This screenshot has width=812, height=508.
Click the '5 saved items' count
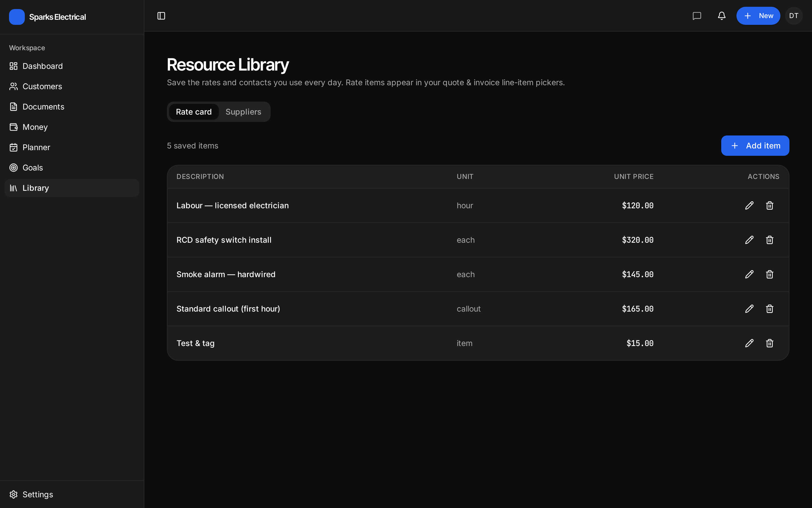193,146
